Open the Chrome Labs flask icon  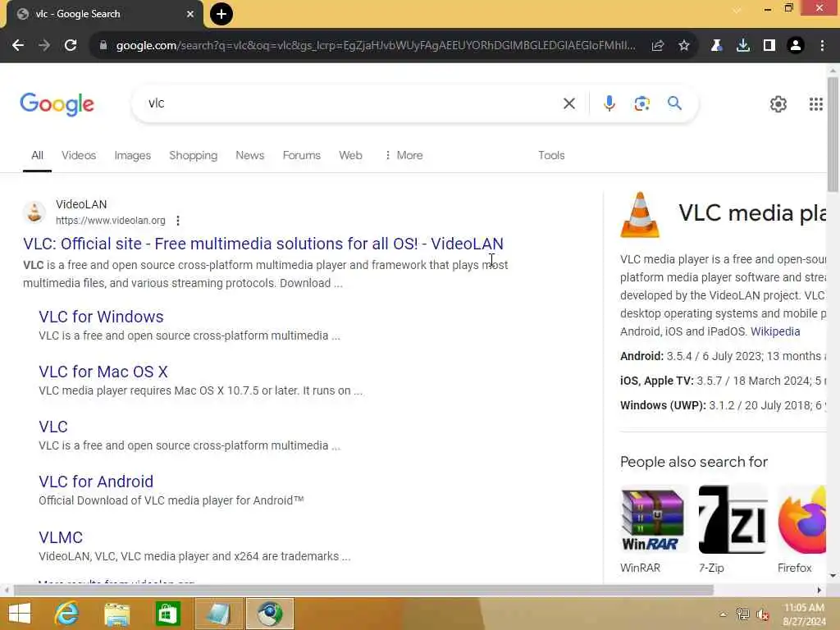pos(716,45)
